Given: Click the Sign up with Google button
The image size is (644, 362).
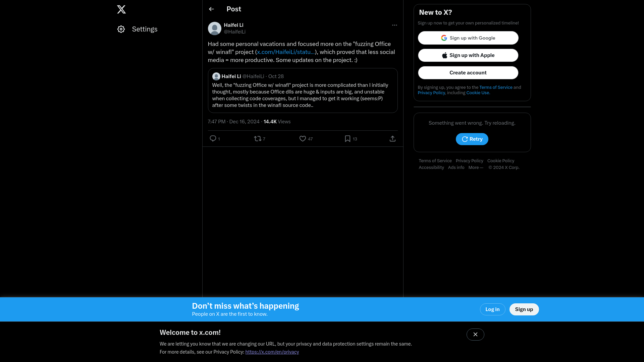Looking at the screenshot, I should (468, 38).
